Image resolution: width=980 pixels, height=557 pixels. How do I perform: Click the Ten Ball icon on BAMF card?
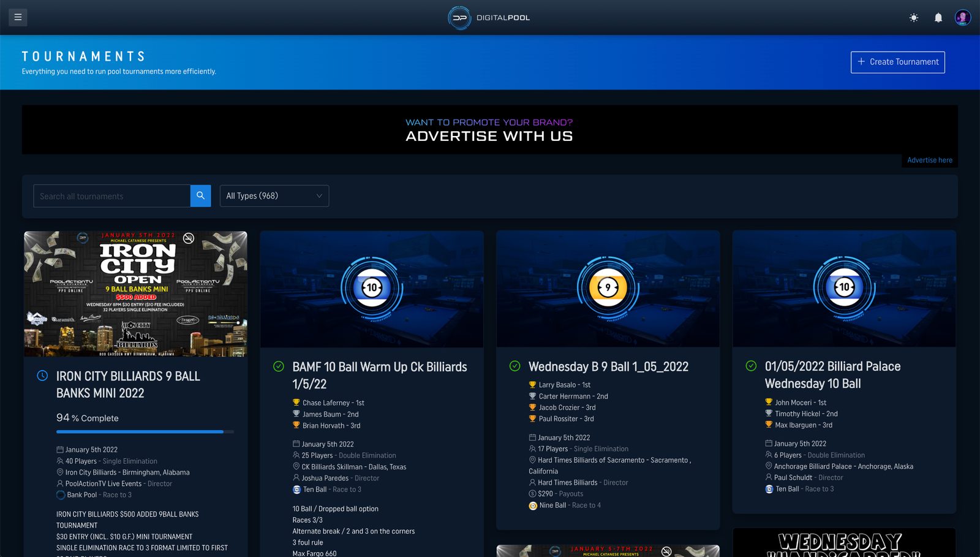[297, 490]
